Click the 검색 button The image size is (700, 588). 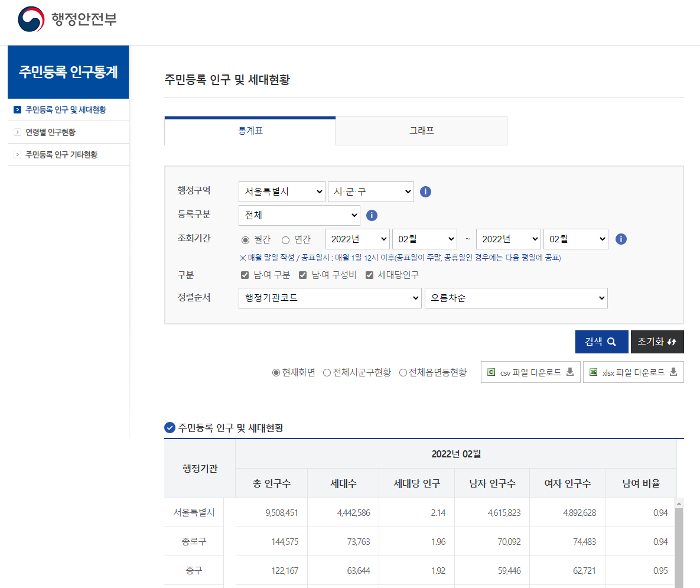click(601, 342)
